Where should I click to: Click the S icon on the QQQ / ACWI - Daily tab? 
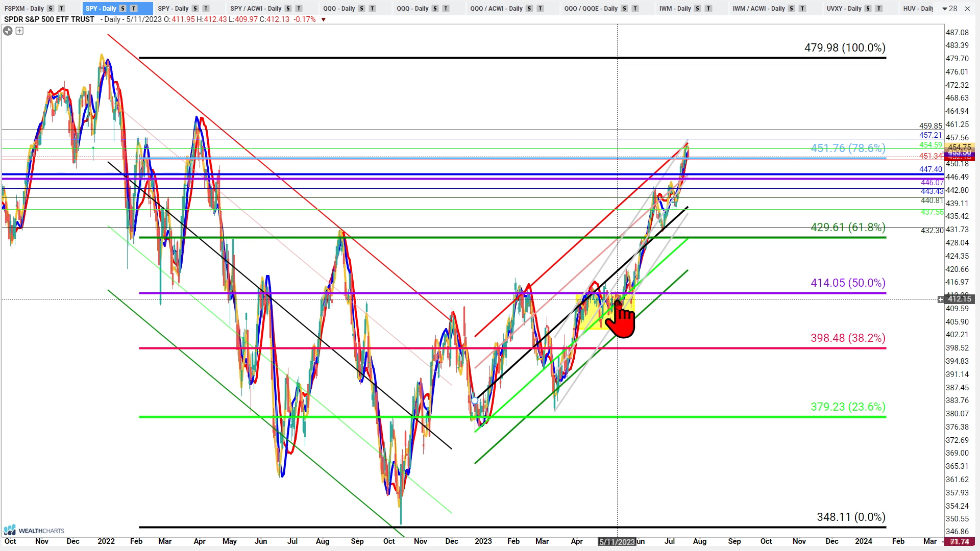tap(529, 9)
